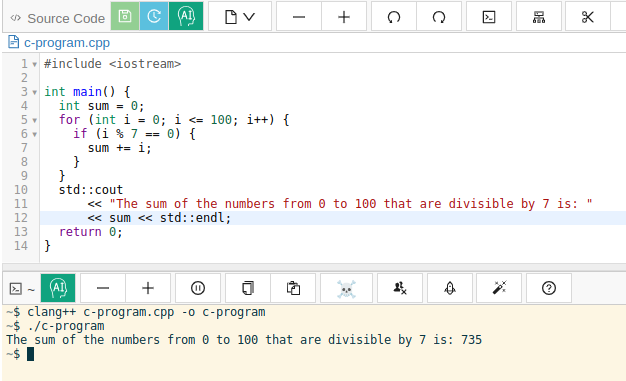Open the blue time travel history icon
Image resolution: width=626 pixels, height=381 pixels.
[x=154, y=16]
